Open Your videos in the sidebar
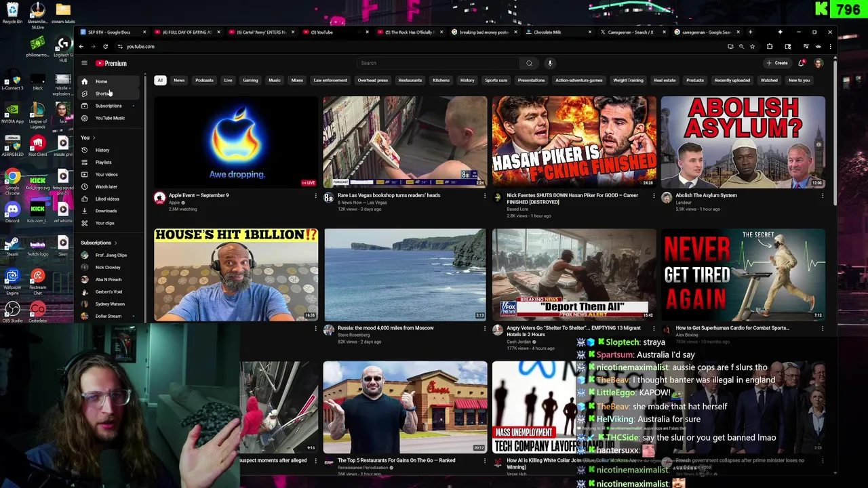 (108, 174)
